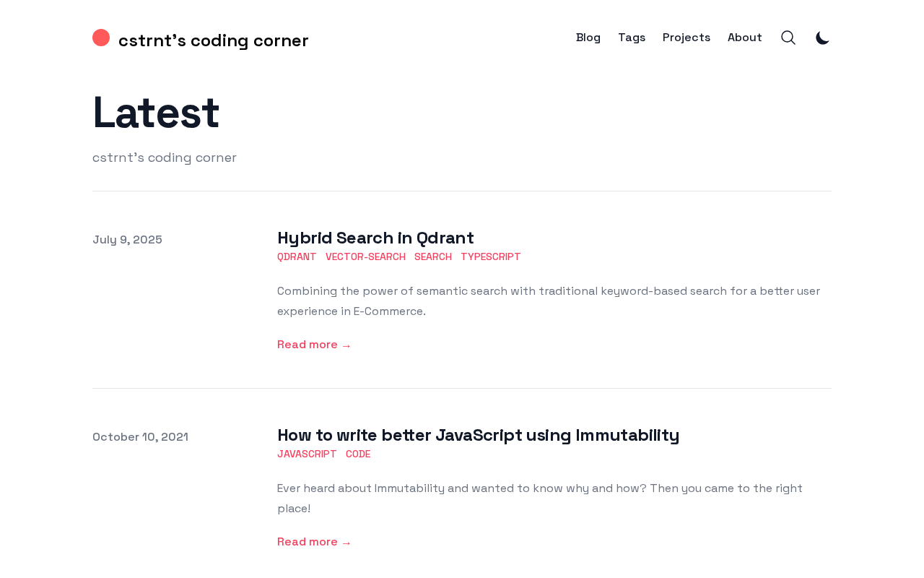Navigate to the About page
The image size is (924, 578).
[745, 38]
